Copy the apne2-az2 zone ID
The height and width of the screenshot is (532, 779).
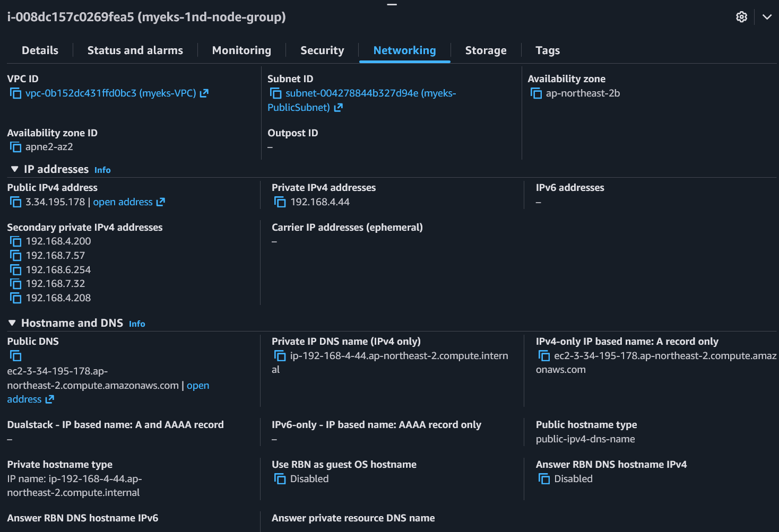[x=15, y=147]
